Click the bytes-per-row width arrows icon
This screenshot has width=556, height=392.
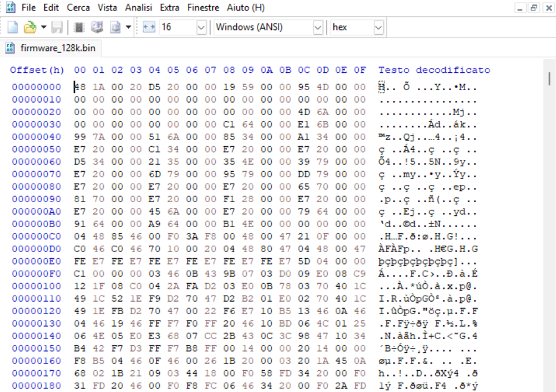click(149, 27)
